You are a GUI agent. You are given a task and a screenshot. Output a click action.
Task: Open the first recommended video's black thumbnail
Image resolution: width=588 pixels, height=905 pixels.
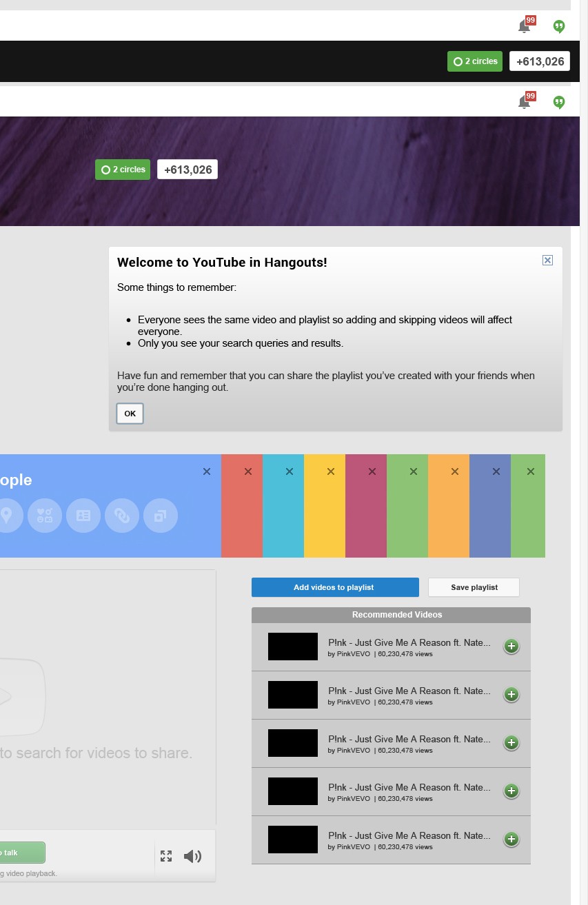[293, 647]
